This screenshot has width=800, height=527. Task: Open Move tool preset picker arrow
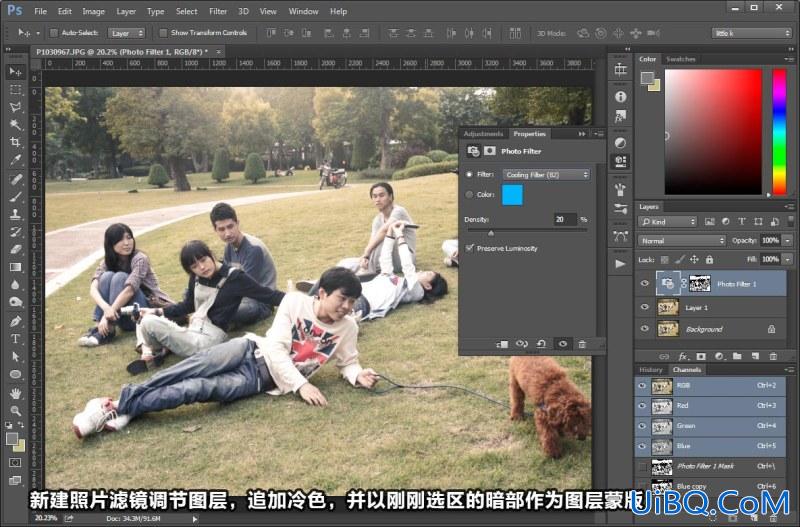[38, 33]
